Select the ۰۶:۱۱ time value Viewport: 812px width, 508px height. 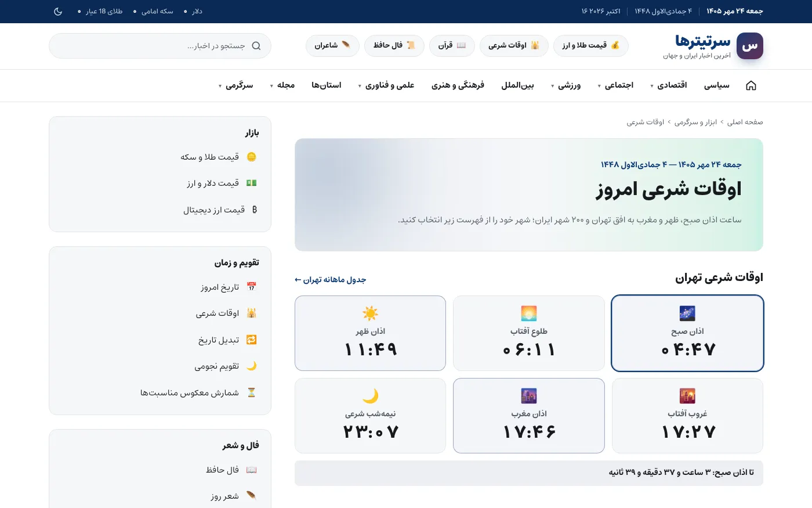pyautogui.click(x=529, y=350)
